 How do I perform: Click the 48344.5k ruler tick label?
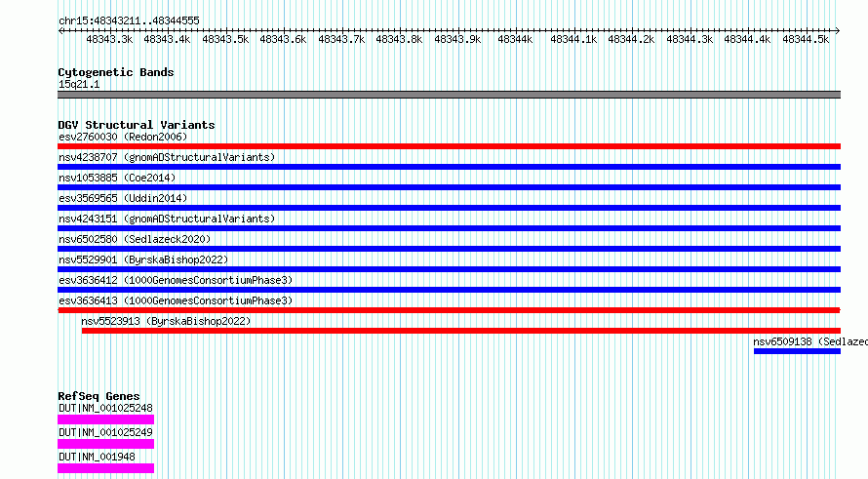click(x=806, y=40)
